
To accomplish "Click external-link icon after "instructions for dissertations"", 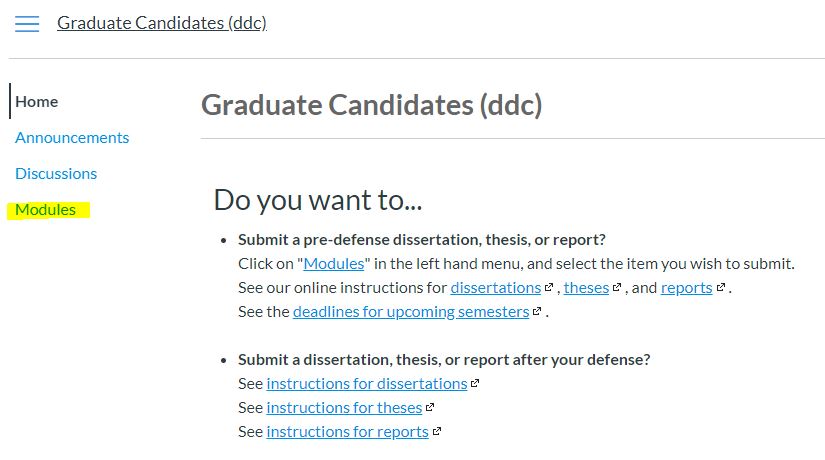I will [x=475, y=384].
